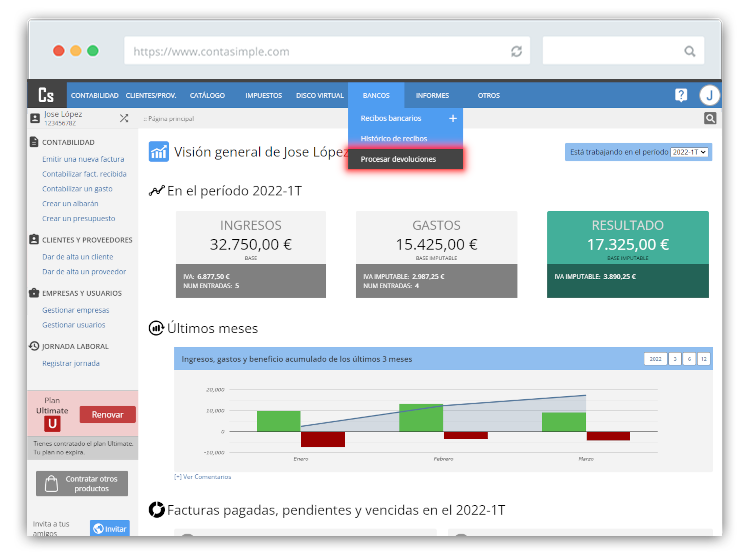Click the browser URL address field

[x=327, y=51]
